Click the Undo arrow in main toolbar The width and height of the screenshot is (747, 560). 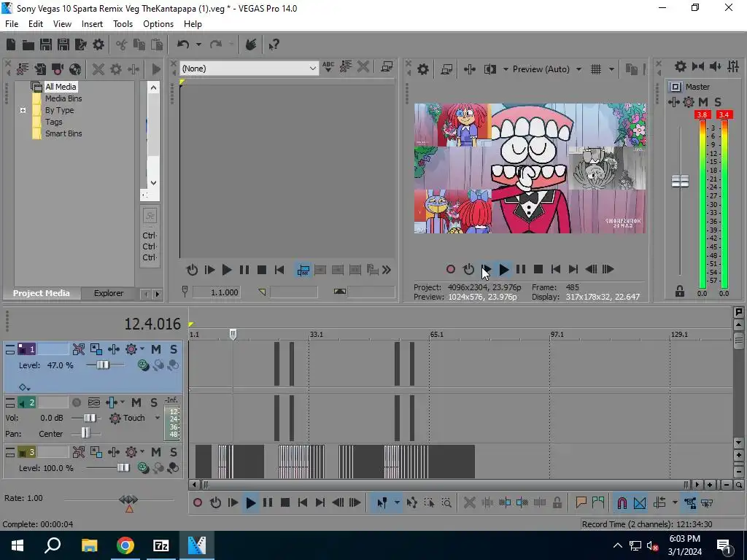pyautogui.click(x=183, y=44)
